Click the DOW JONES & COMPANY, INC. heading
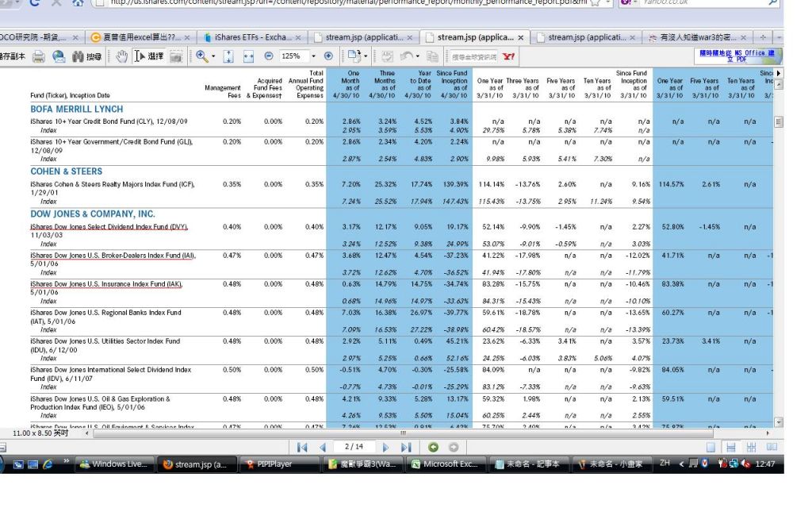This screenshot has width=812, height=508. coord(93,214)
